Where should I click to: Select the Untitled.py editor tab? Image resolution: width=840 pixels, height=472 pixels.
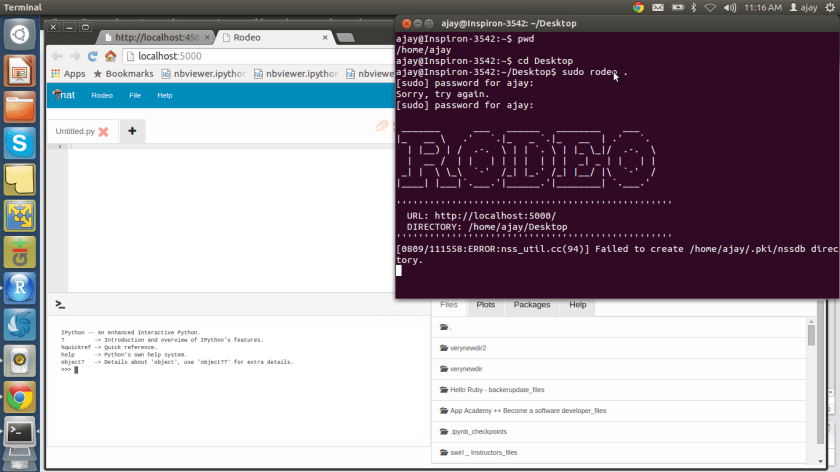point(75,131)
